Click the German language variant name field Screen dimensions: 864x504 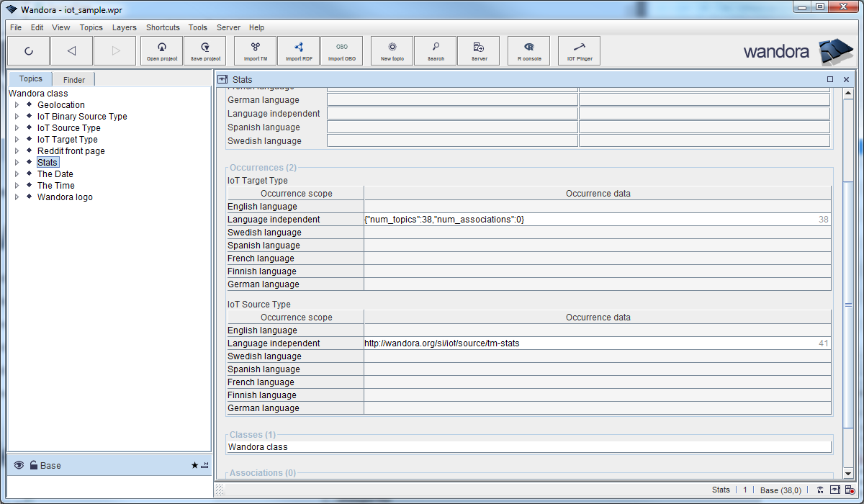[x=452, y=100]
